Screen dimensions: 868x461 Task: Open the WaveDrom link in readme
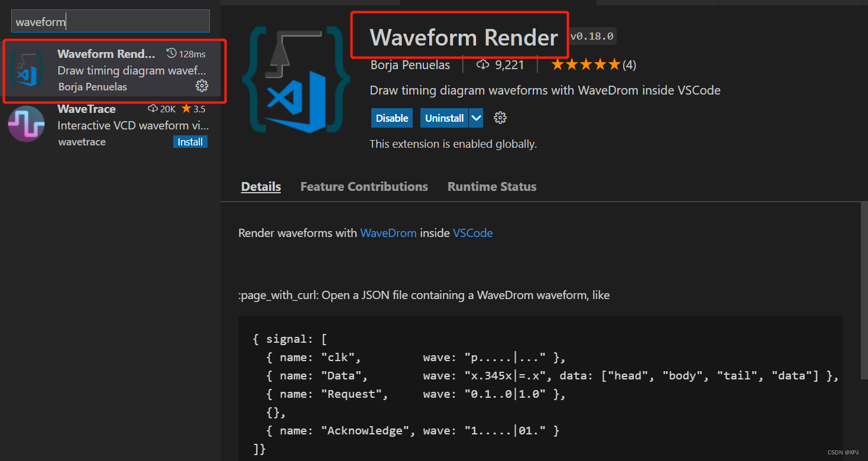click(388, 233)
